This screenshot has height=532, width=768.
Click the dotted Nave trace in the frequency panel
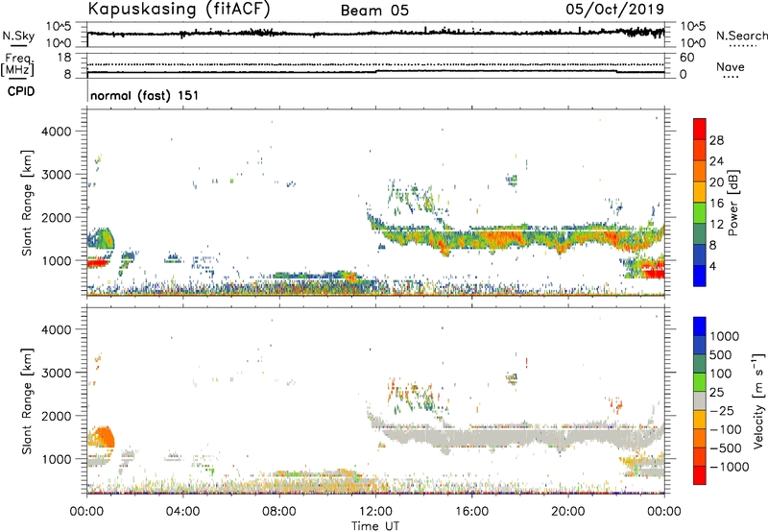pyautogui.click(x=375, y=64)
